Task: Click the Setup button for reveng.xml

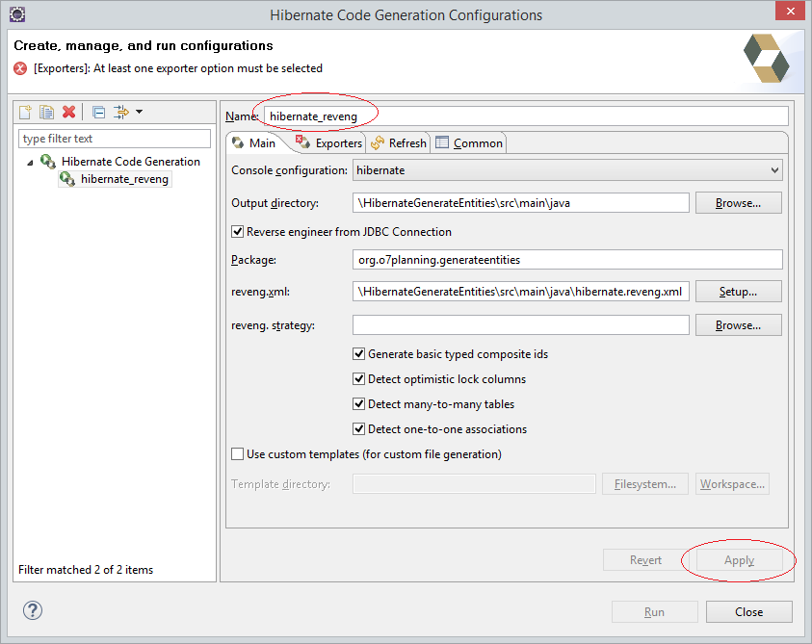Action: coord(739,292)
